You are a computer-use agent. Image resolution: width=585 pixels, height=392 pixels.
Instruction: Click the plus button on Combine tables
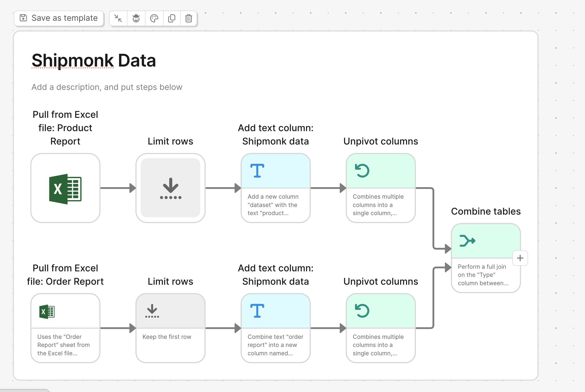[520, 258]
